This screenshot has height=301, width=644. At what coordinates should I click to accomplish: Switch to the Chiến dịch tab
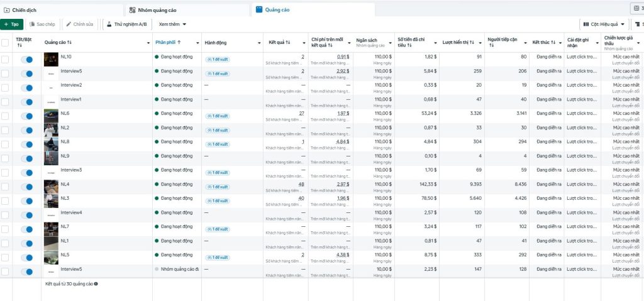point(24,10)
